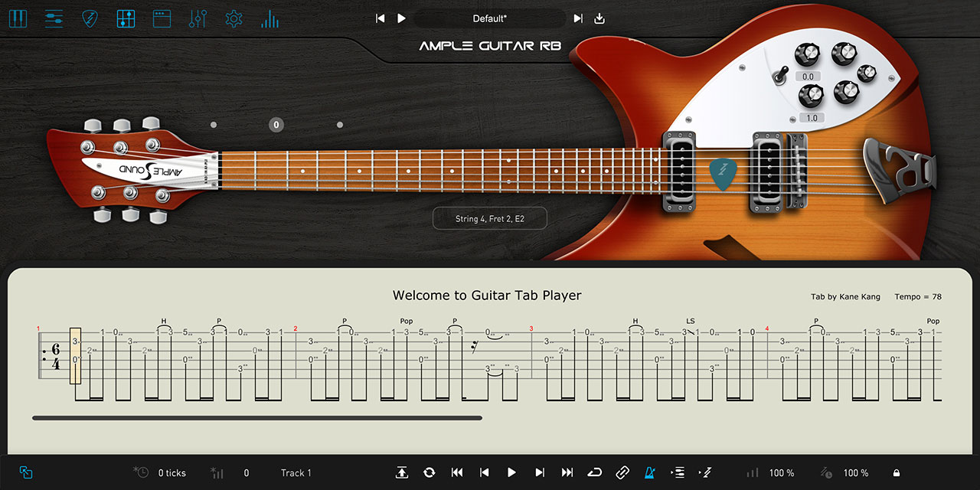This screenshot has width=980, height=490.
Task: Click the 0 ticks offset field
Action: [171, 473]
